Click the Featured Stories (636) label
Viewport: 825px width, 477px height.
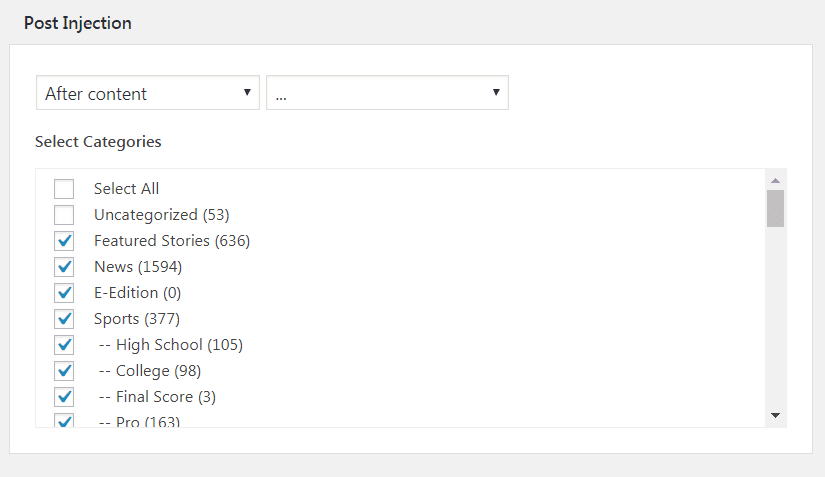tap(172, 241)
